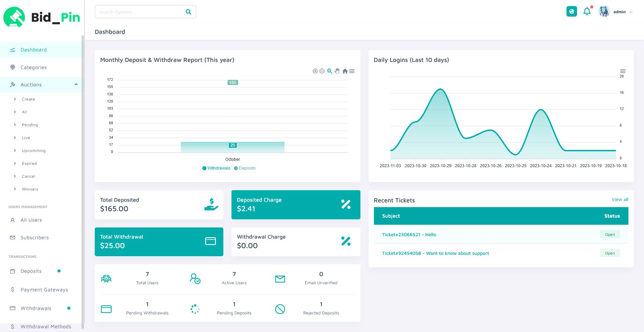The width and height of the screenshot is (644, 332).
Task: Reset chart axes with the home icon
Action: click(345, 71)
